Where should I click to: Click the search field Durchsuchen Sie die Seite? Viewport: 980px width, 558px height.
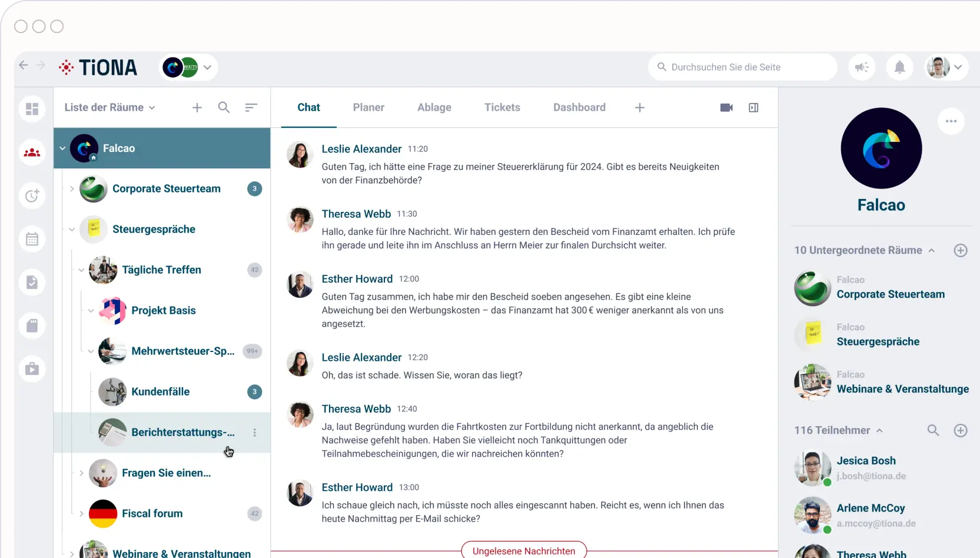(x=743, y=67)
